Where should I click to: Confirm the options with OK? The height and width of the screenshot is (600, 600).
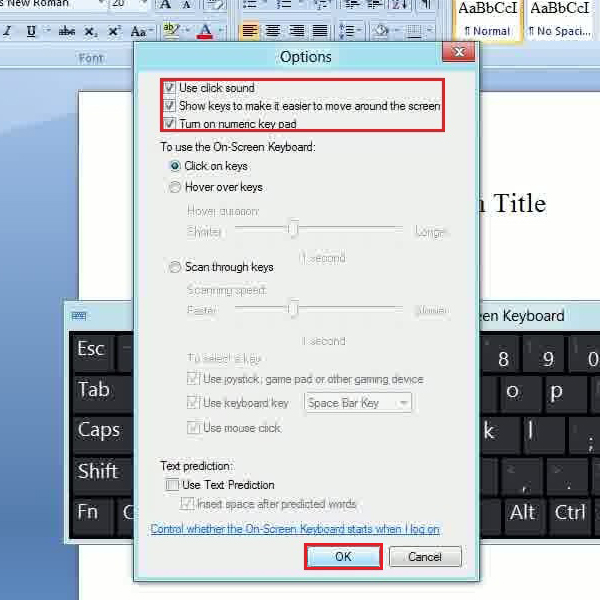click(x=343, y=557)
